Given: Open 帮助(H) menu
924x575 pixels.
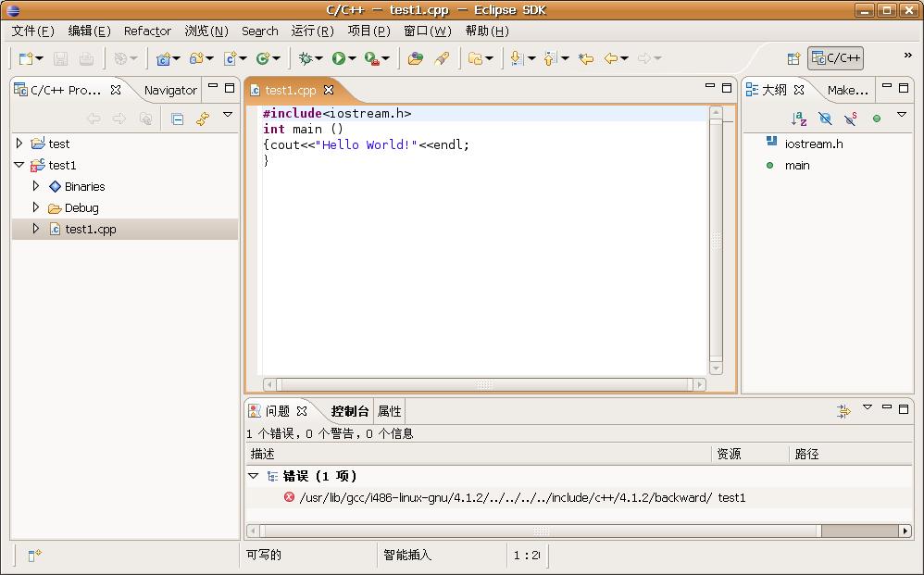Looking at the screenshot, I should [487, 31].
